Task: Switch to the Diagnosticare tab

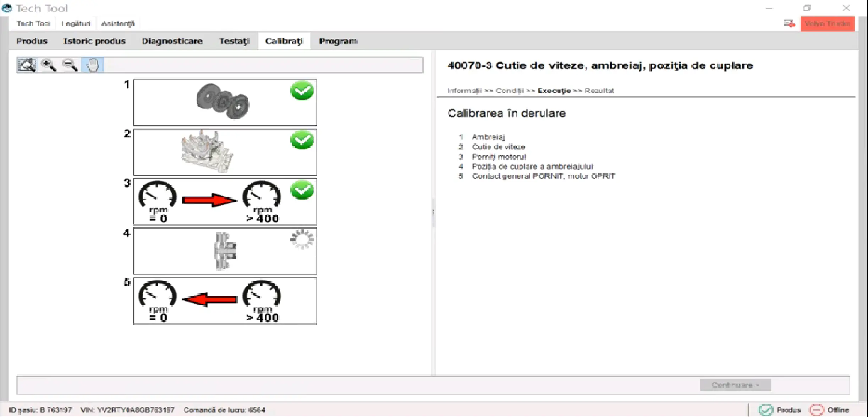Action: 172,41
